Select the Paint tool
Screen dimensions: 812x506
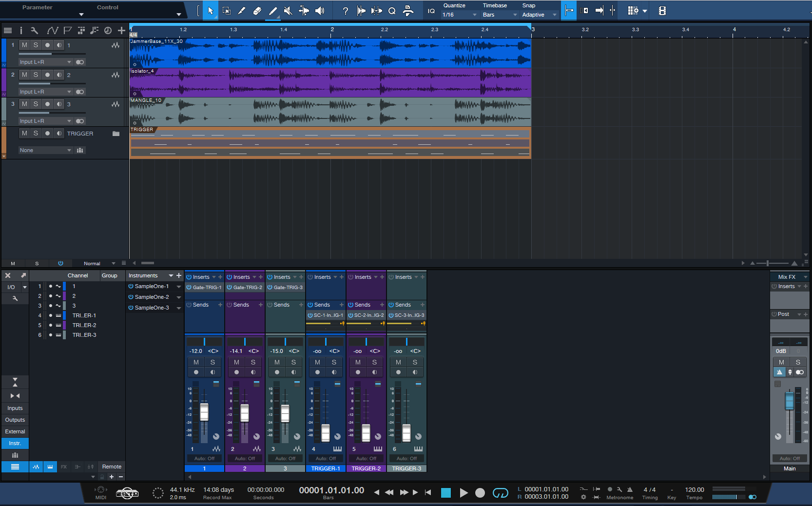pos(273,10)
